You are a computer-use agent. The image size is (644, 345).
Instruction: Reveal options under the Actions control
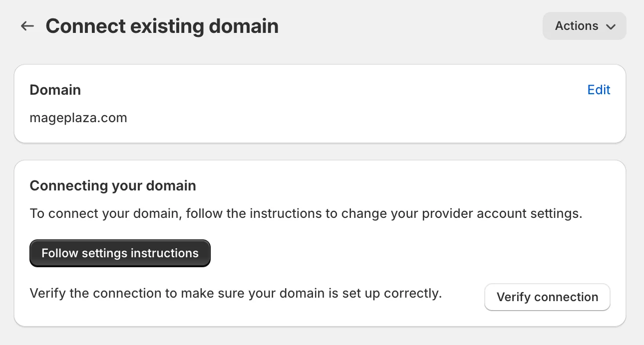click(x=584, y=26)
